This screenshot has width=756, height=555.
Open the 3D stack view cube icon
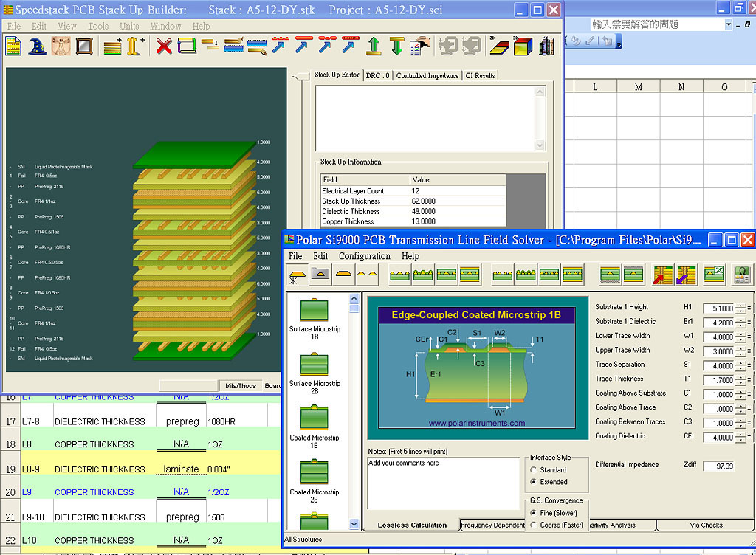(x=523, y=46)
